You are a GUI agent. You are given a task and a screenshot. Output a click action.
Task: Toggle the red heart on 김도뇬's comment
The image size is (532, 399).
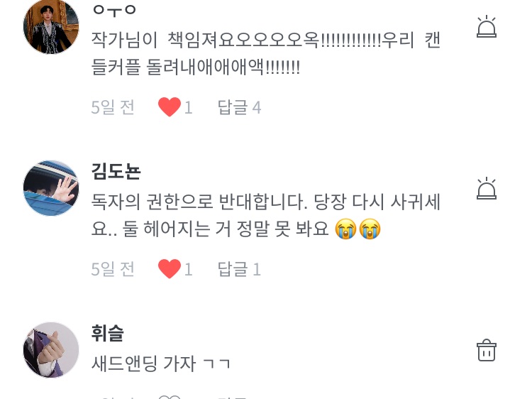[170, 268]
